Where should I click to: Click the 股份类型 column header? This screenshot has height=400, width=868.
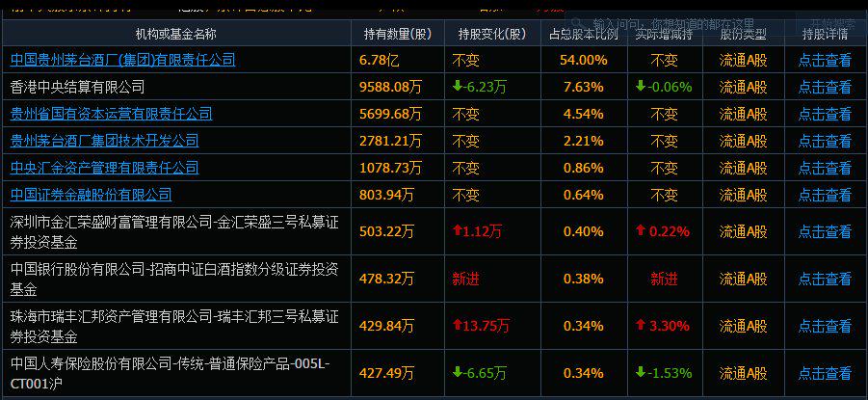(x=744, y=34)
